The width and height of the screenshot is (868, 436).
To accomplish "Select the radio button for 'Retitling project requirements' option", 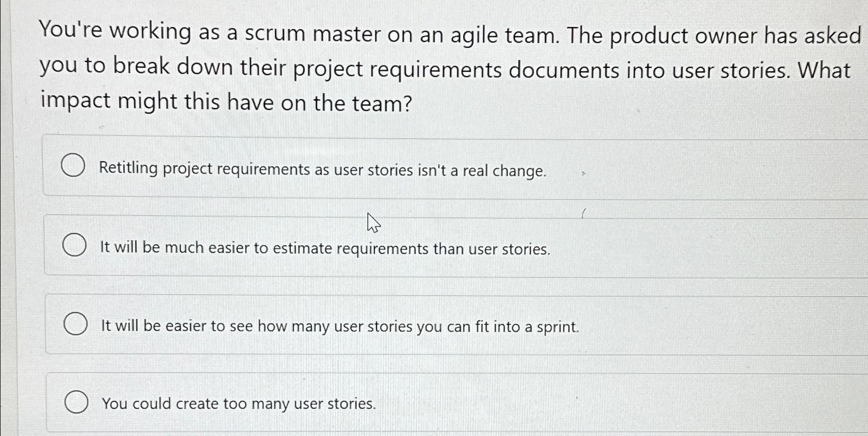I will [x=73, y=165].
